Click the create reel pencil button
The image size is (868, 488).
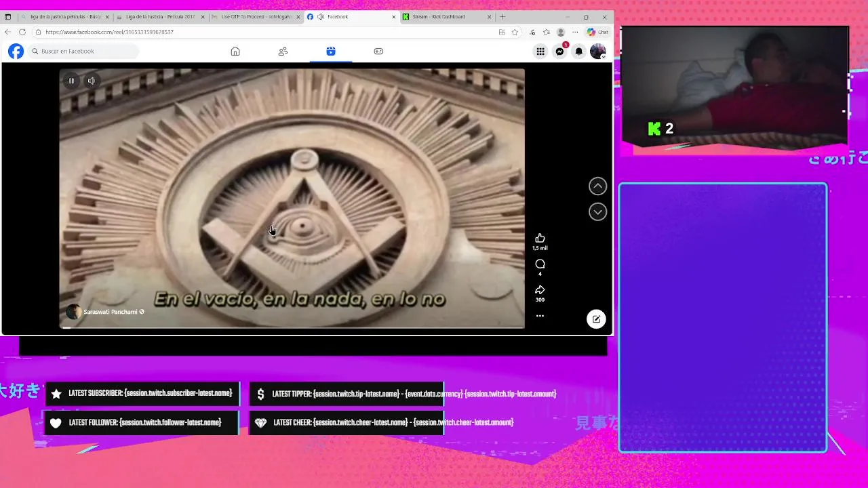596,319
